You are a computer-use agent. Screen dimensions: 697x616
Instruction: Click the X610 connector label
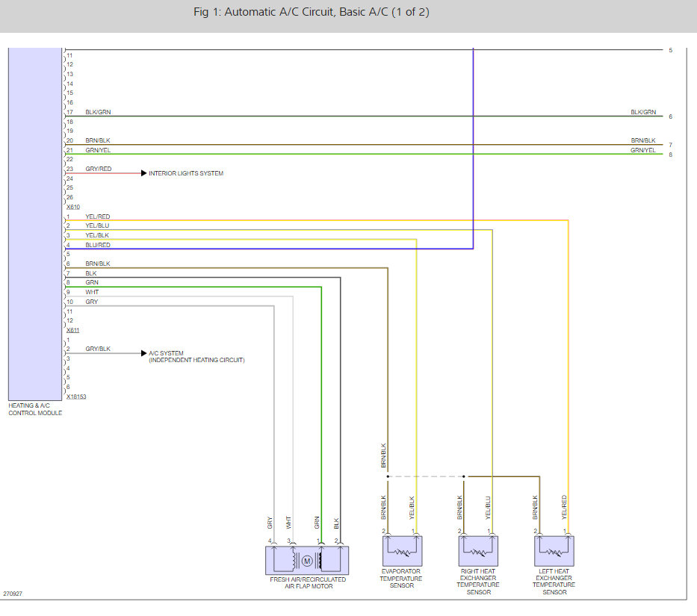73,207
